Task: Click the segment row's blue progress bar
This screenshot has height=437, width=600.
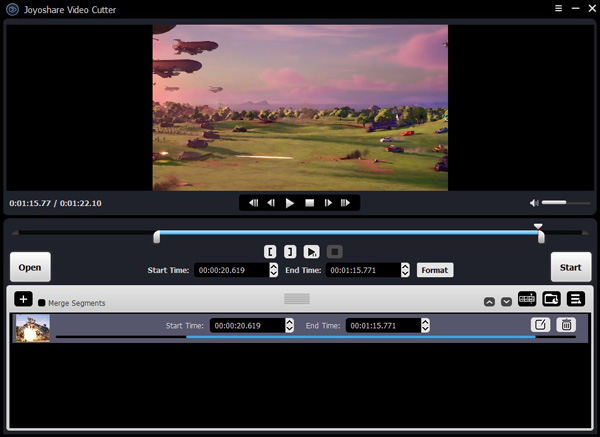Action: [x=360, y=337]
